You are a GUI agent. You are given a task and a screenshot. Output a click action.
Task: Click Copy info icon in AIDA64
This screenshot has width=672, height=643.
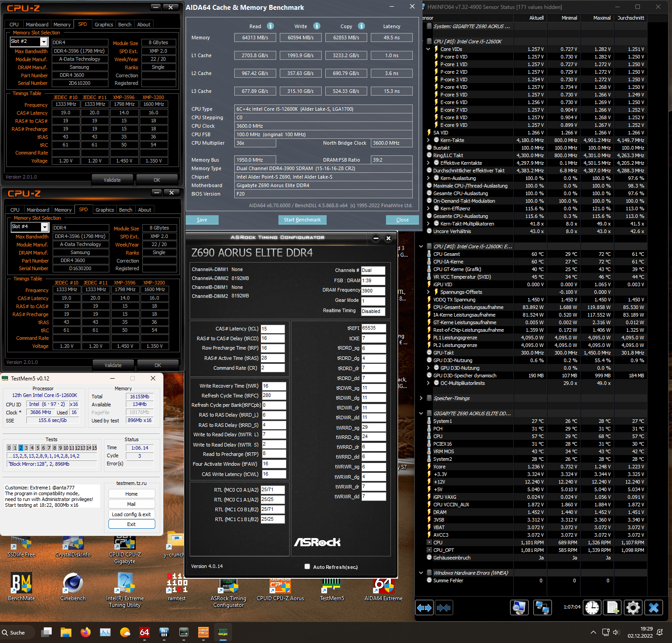point(361,26)
